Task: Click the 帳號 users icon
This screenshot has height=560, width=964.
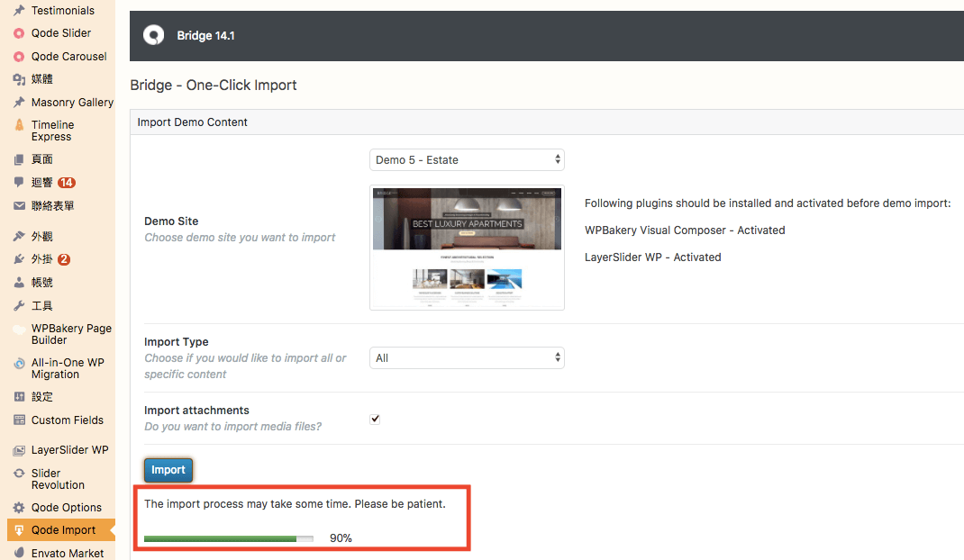Action: [x=19, y=283]
